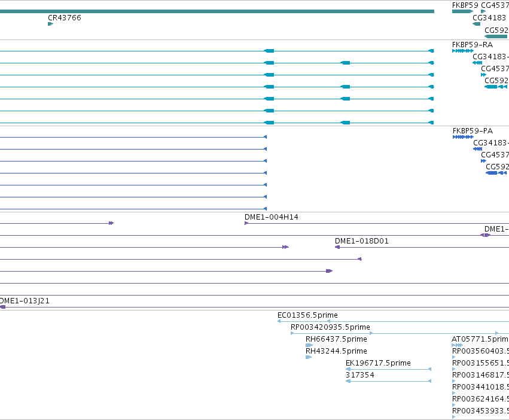Viewport: 509px width, 420px height.
Task: Open the RP003420935.5prime EST label
Action: click(330, 327)
